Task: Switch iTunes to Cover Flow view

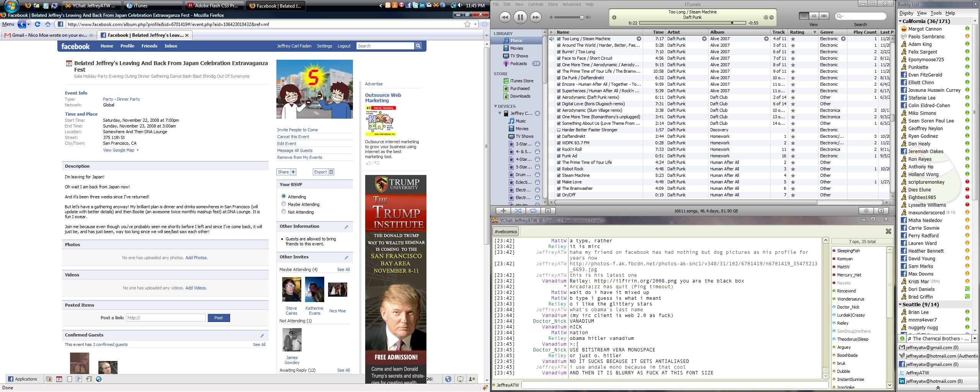Action: 824,16
